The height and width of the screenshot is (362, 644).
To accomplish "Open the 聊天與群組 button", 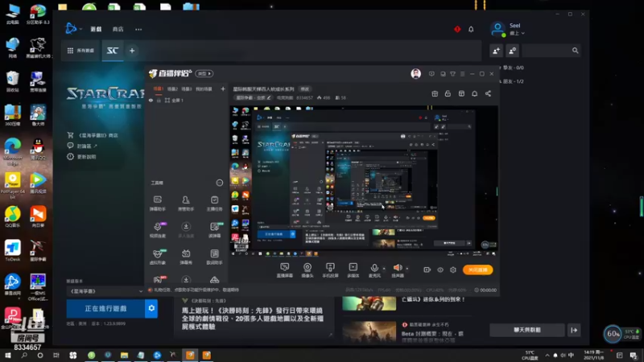I will click(527, 330).
